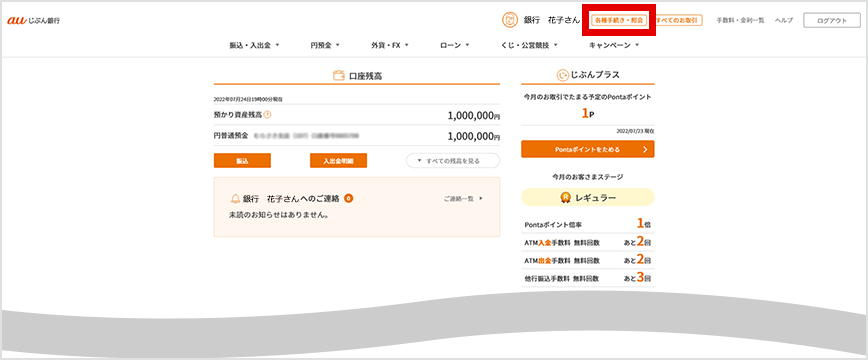868x360 pixels.
Task: Click the じぶんプラス heading icon
Action: [x=562, y=75]
